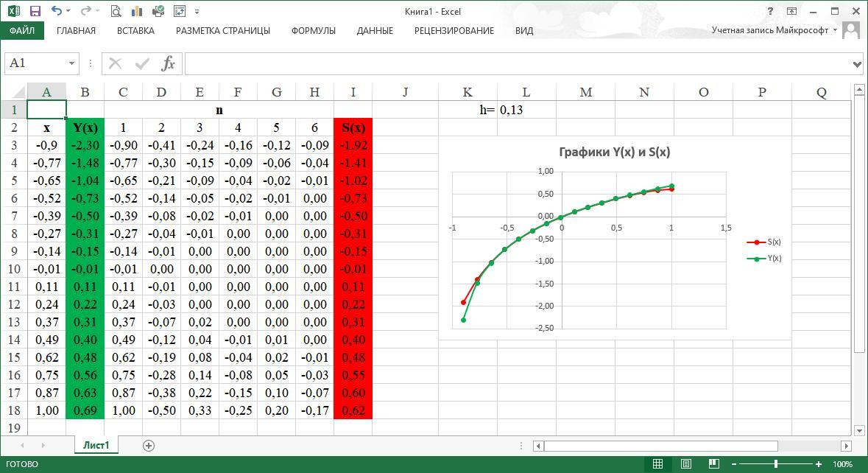Open the ВИД ribbon tab
The height and width of the screenshot is (473, 868).
524,31
